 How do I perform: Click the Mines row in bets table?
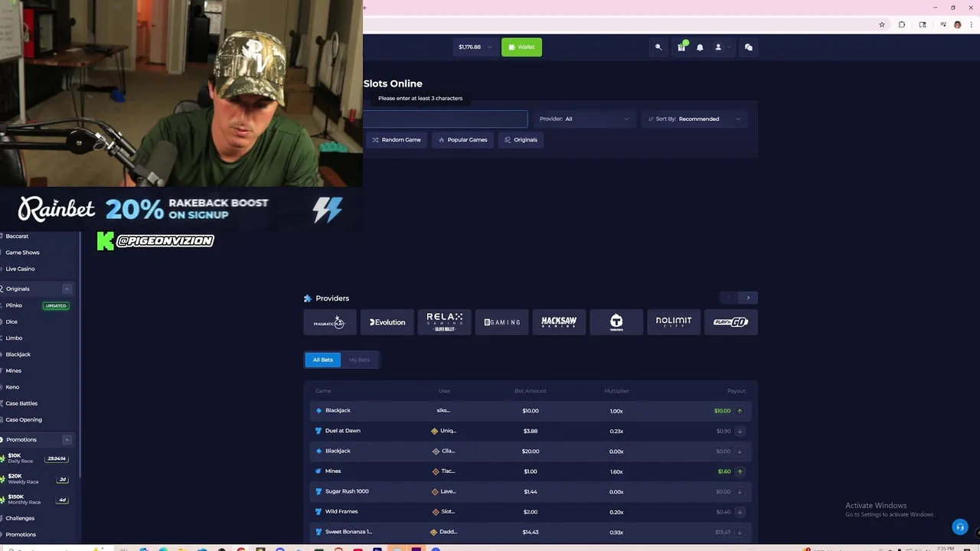tap(531, 471)
